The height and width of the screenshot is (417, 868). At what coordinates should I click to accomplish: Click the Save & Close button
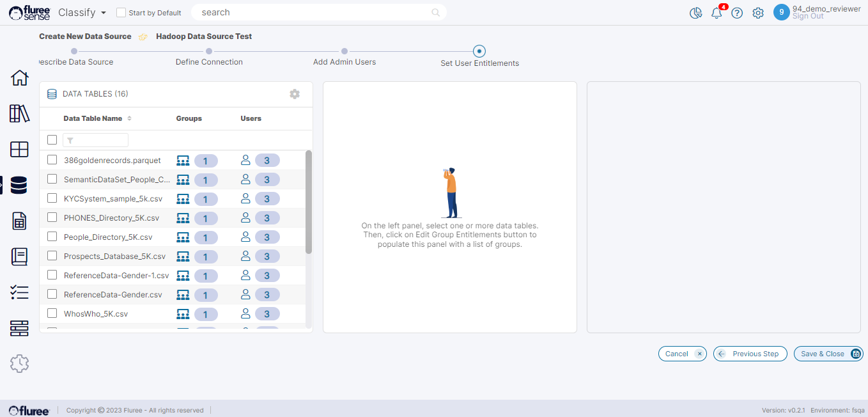coord(828,354)
